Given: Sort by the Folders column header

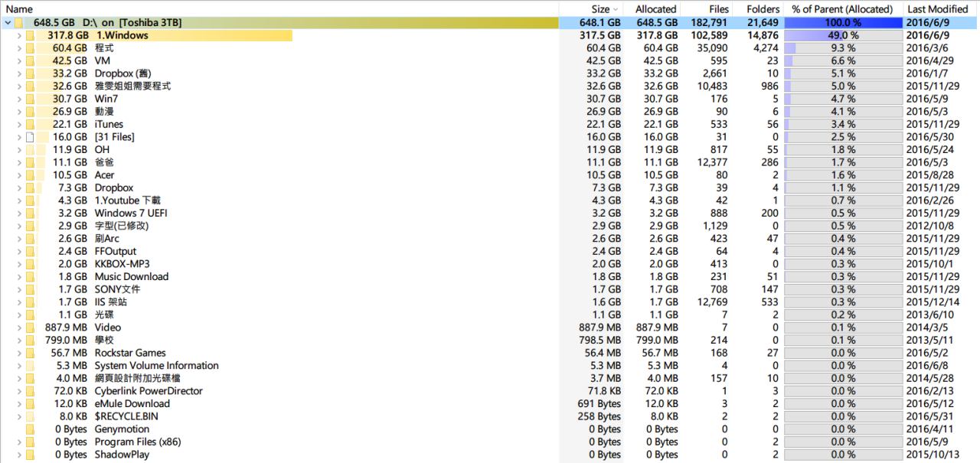Looking at the screenshot, I should [x=757, y=8].
